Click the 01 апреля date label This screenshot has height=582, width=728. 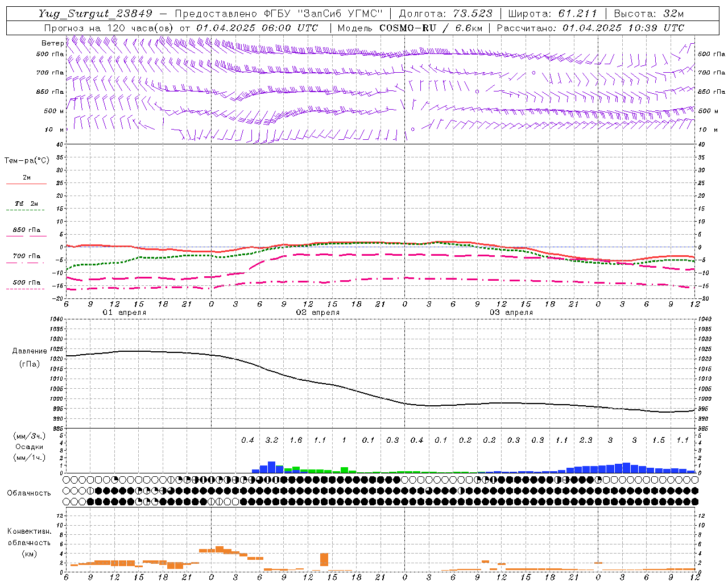point(124,313)
